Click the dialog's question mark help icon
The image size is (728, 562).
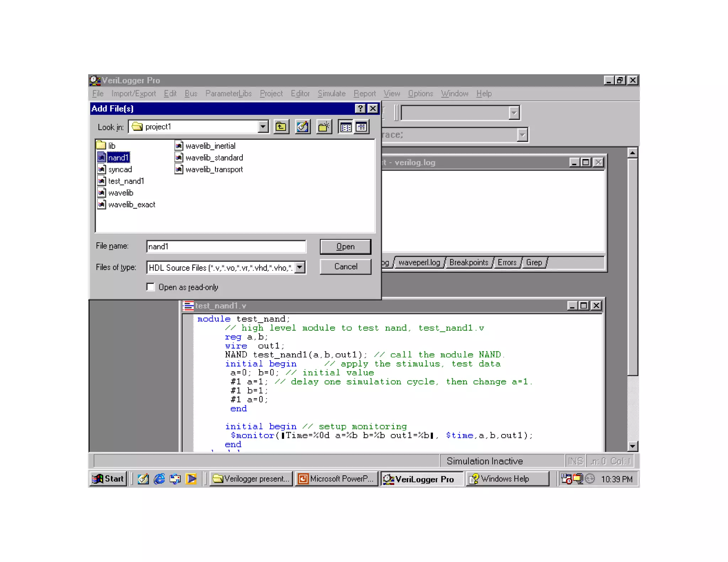[360, 108]
